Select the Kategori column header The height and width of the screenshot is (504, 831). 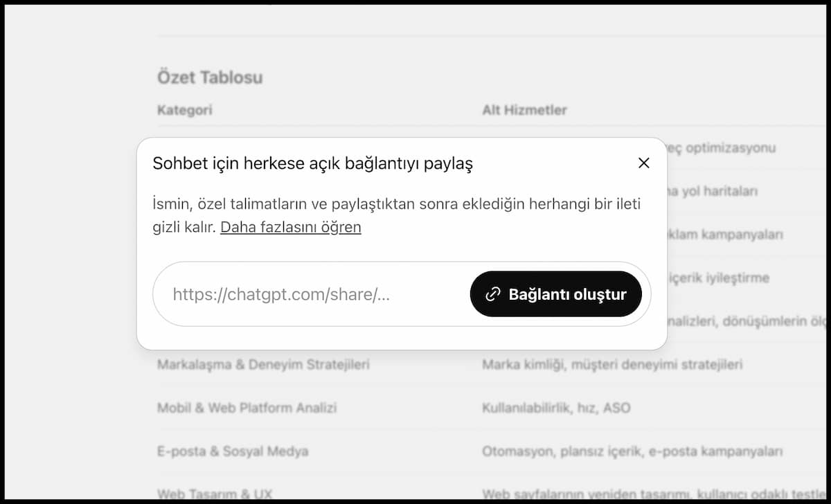[185, 109]
